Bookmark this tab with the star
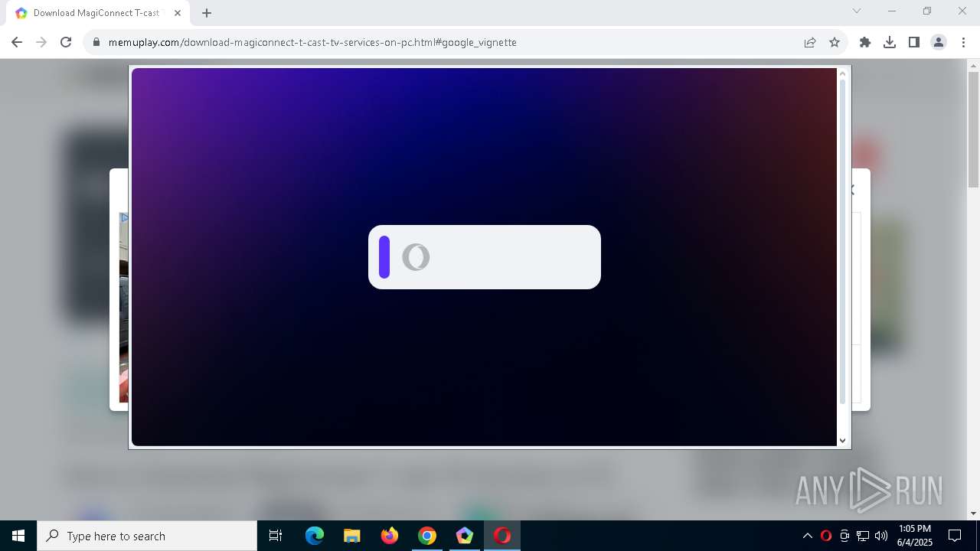 click(835, 42)
